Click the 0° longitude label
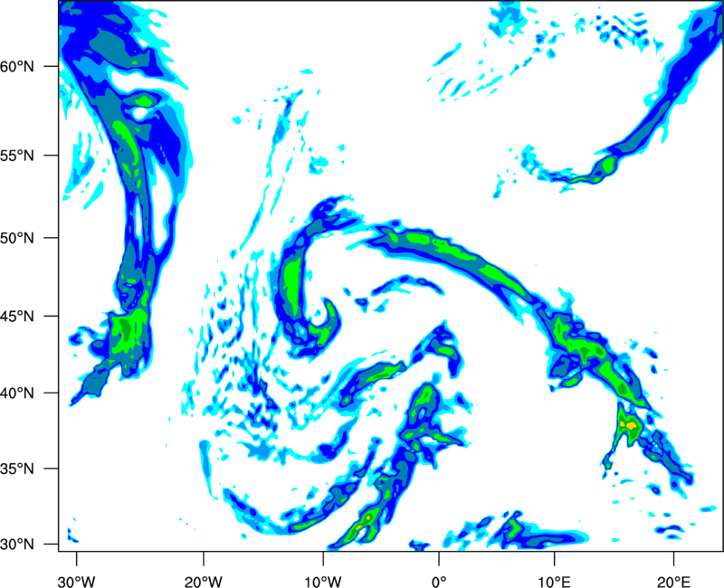 (439, 582)
